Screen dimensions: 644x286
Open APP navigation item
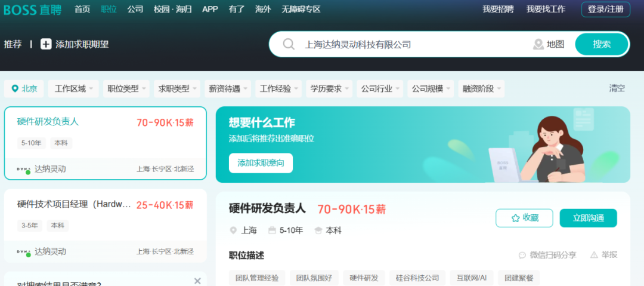[210, 9]
